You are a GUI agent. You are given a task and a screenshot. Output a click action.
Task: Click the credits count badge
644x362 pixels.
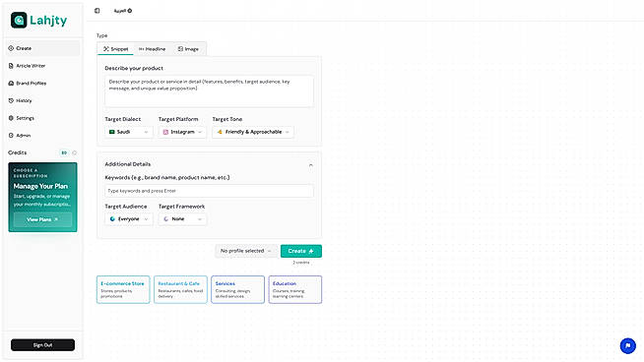click(x=64, y=152)
